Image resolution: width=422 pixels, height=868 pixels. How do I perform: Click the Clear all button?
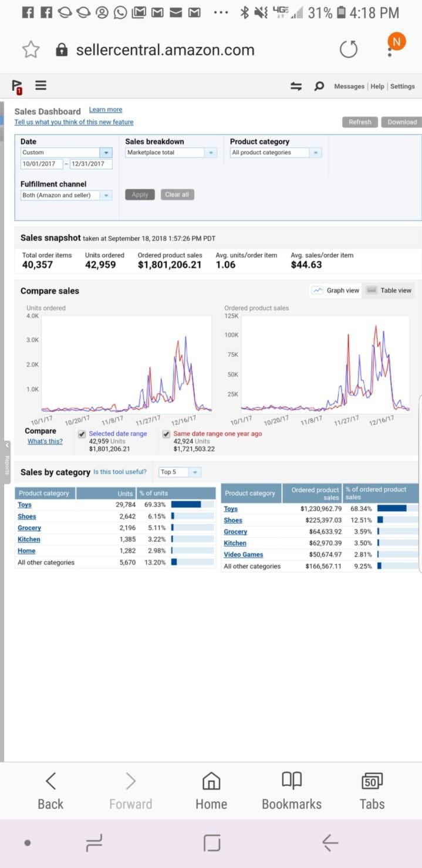[x=177, y=195]
